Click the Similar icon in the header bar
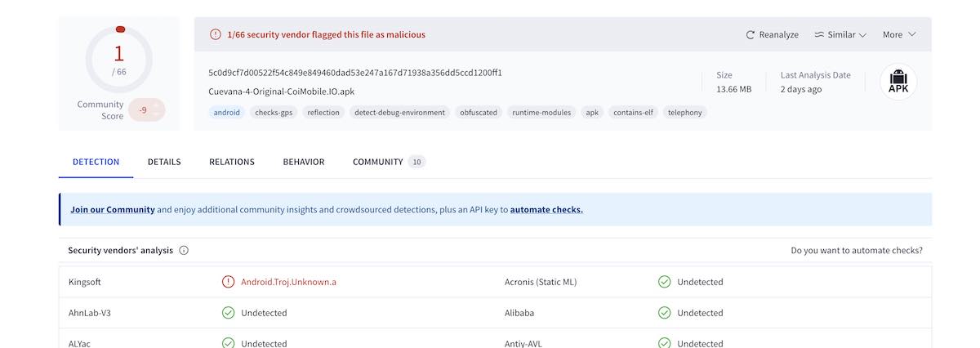 pyautogui.click(x=819, y=35)
